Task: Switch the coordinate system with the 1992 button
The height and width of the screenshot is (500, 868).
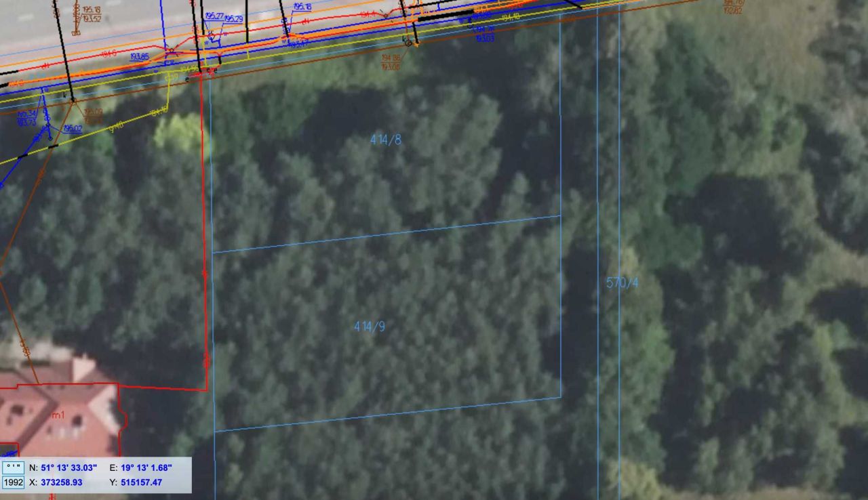Action: click(x=14, y=482)
